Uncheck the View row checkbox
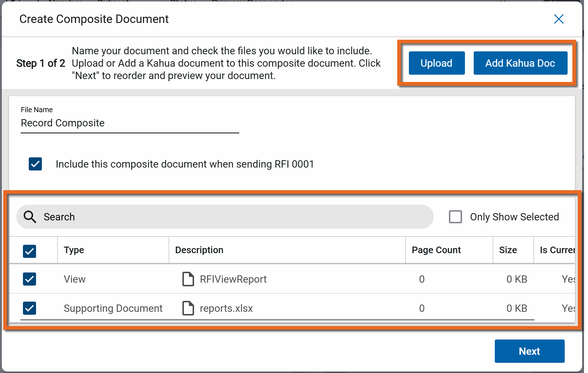This screenshot has height=373, width=588. coord(29,279)
